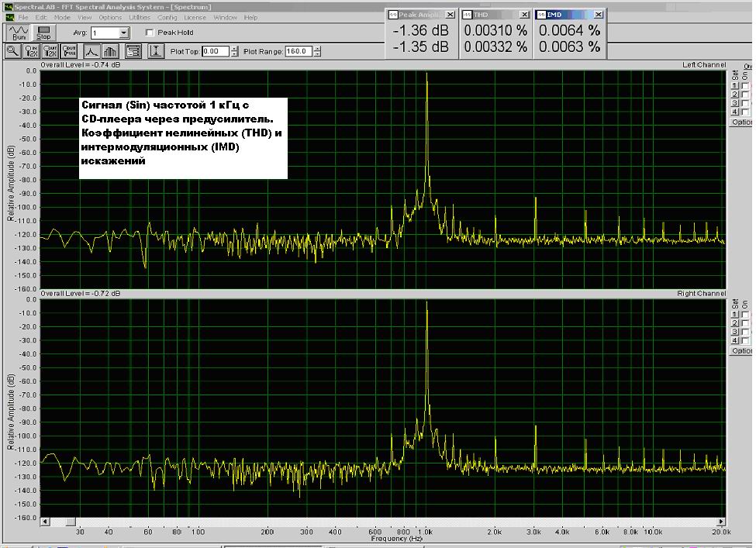The image size is (756, 548).
Task: Switch to the line graph plot style
Action: click(x=91, y=51)
